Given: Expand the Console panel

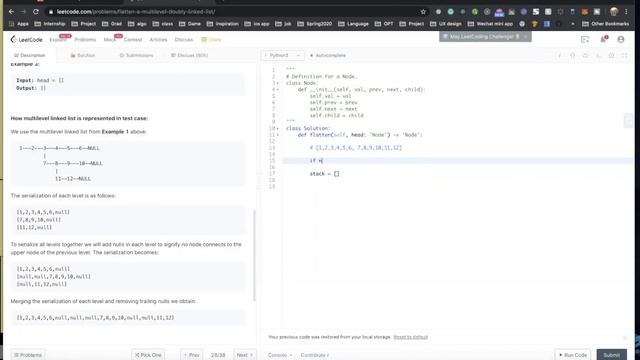Looking at the screenshot, I should (x=280, y=355).
